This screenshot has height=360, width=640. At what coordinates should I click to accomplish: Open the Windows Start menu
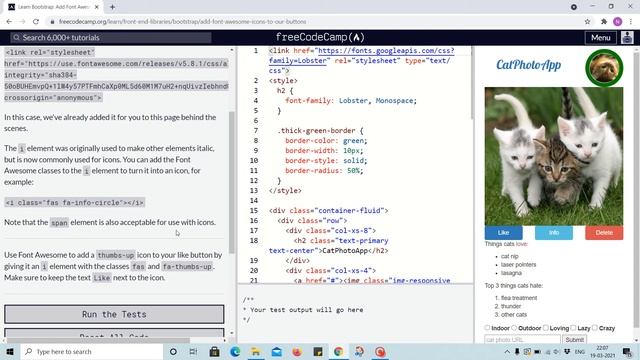pos(10,351)
